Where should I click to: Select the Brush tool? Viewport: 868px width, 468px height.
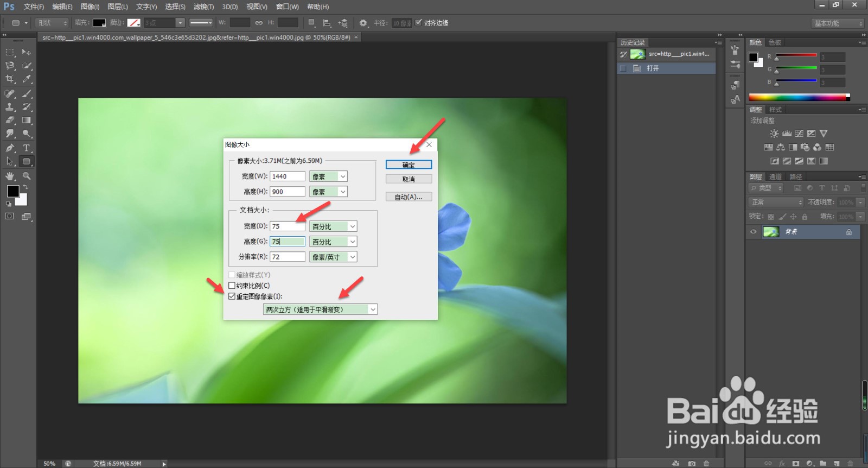pyautogui.click(x=26, y=93)
